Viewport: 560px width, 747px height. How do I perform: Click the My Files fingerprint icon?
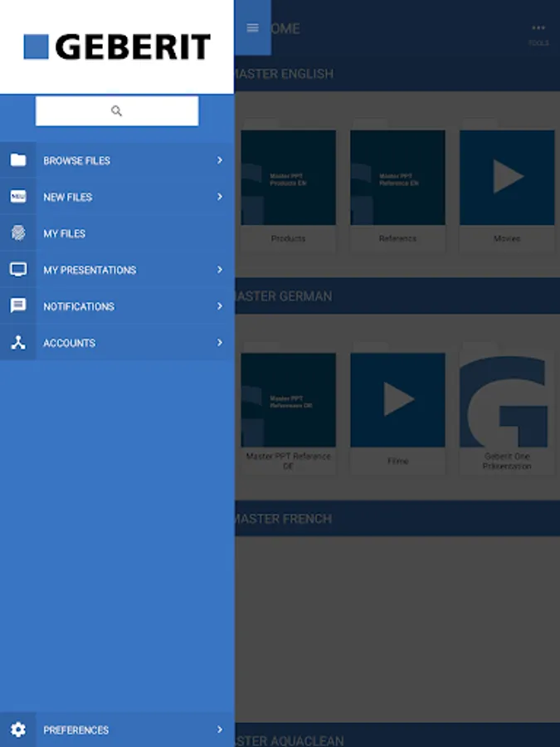(18, 233)
